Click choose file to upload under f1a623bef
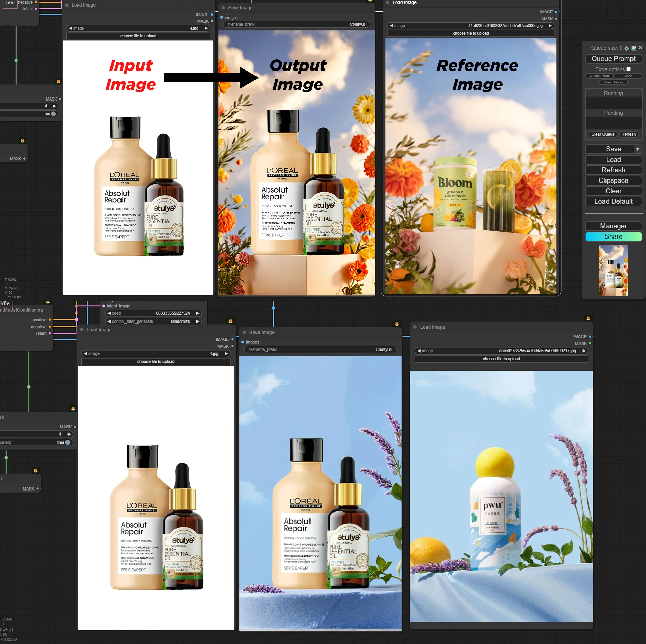Image resolution: width=646 pixels, height=644 pixels. (x=470, y=33)
